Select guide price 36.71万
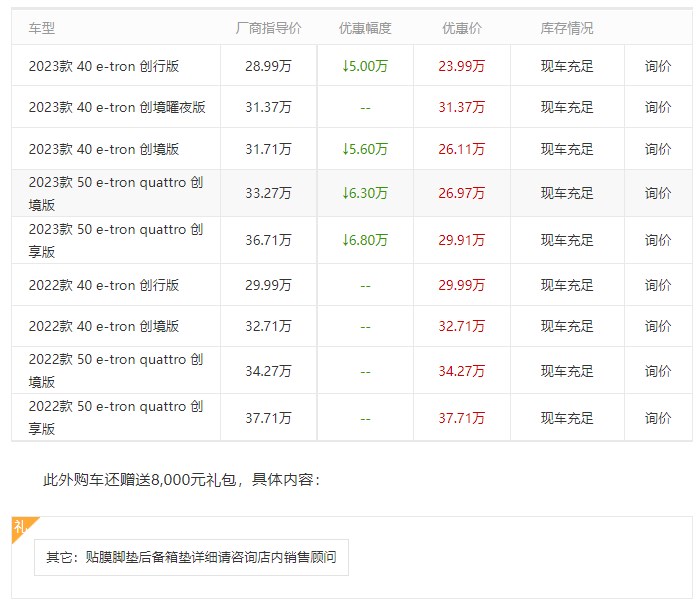The image size is (700, 608). (268, 240)
